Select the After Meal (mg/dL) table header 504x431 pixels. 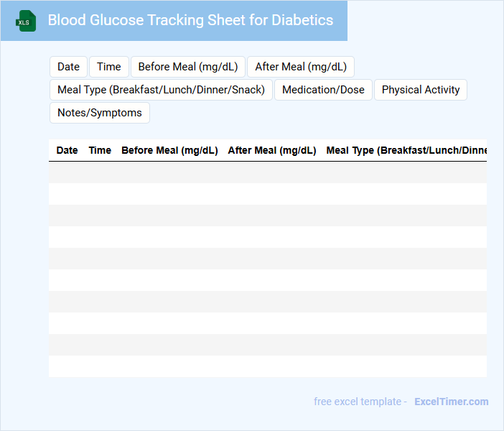[272, 150]
